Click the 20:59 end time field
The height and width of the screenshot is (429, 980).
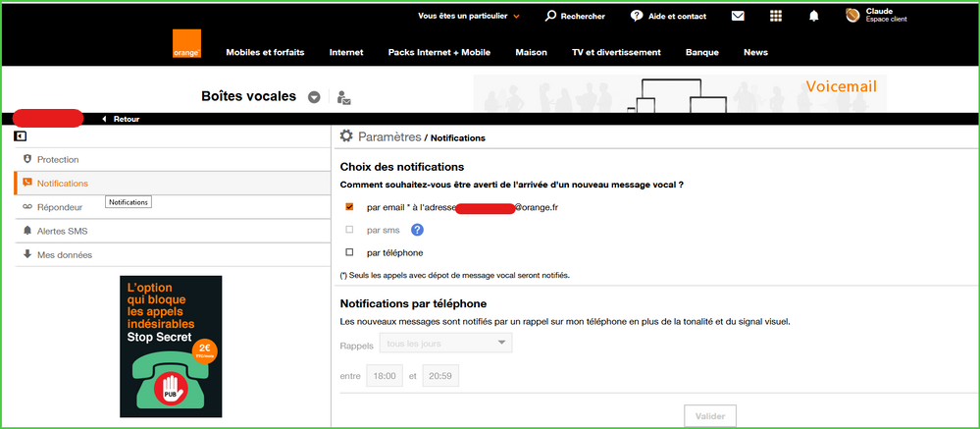[440, 376]
